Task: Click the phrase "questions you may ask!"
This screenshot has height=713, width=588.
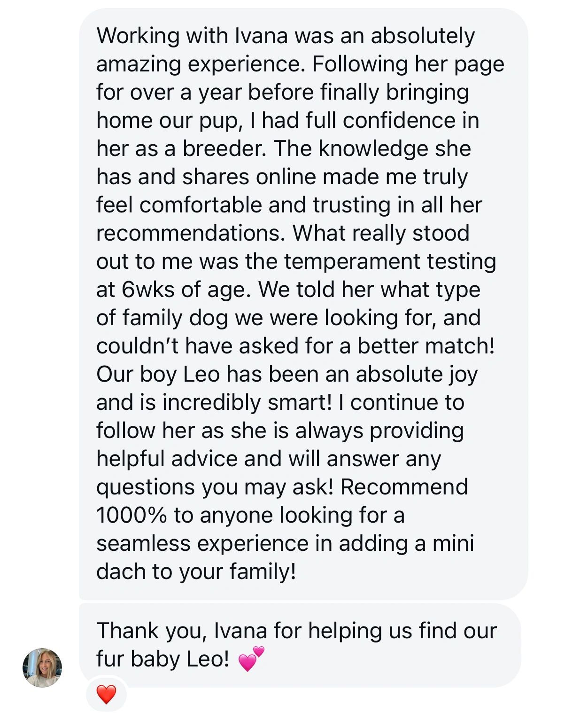Action: tap(215, 487)
